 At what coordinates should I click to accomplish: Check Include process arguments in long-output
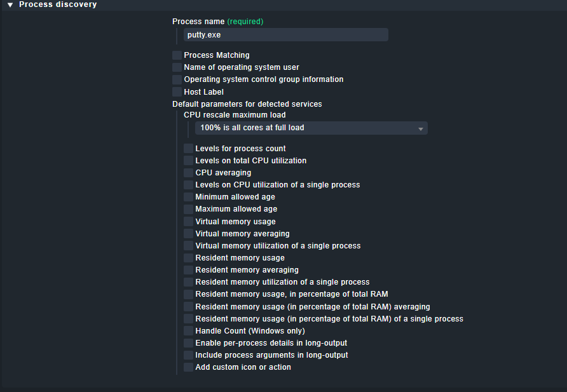[x=188, y=355]
